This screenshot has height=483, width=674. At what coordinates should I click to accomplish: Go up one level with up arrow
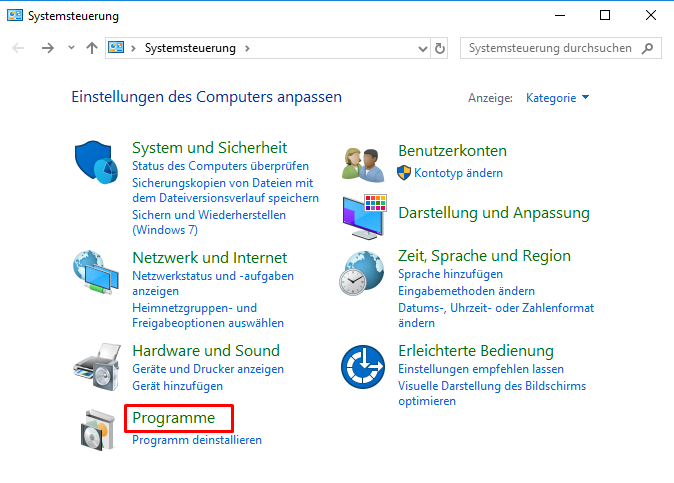(x=92, y=48)
